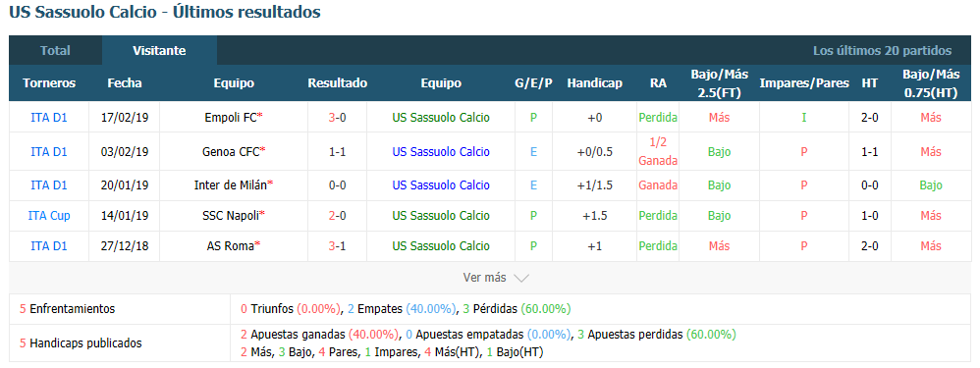Click ITA D1 link for 17/02/19
This screenshot has height=368, width=980.
coord(49,117)
